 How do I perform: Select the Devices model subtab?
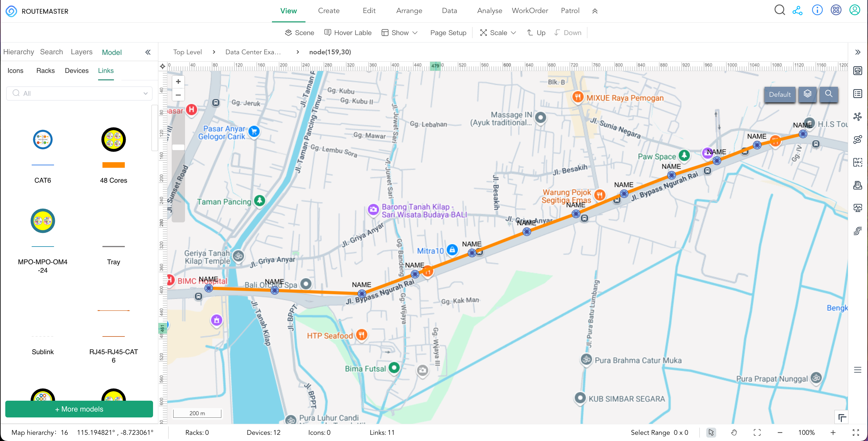(x=76, y=71)
